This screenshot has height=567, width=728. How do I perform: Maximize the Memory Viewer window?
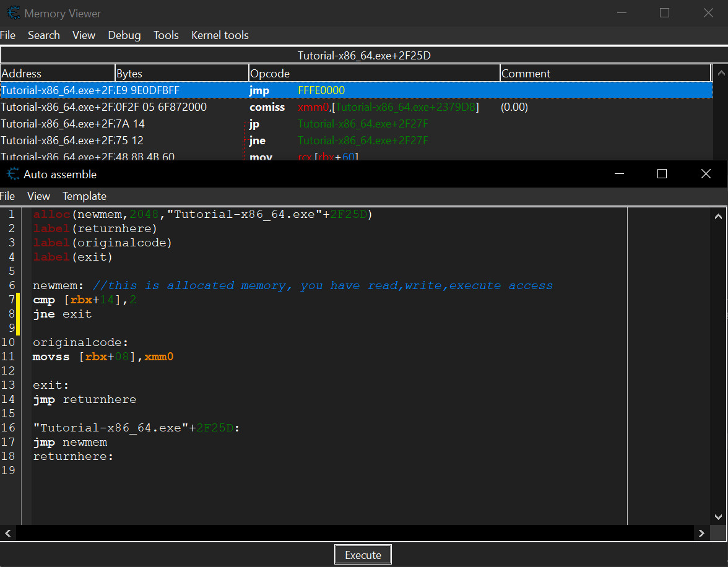664,13
